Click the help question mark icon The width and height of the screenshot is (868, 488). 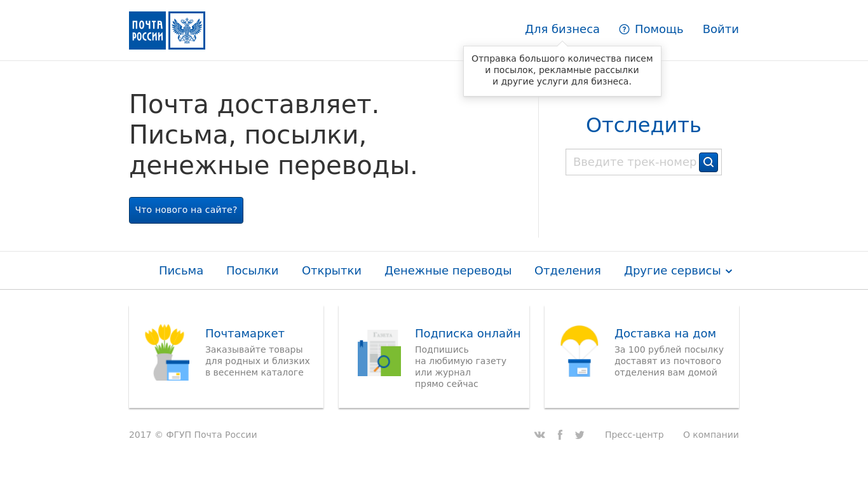(x=624, y=29)
